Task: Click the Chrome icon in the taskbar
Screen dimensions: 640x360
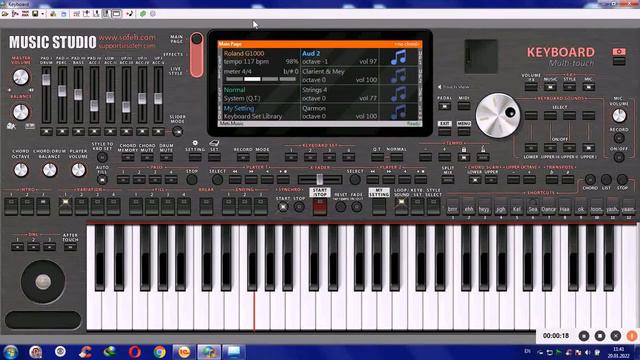Action: click(160, 351)
